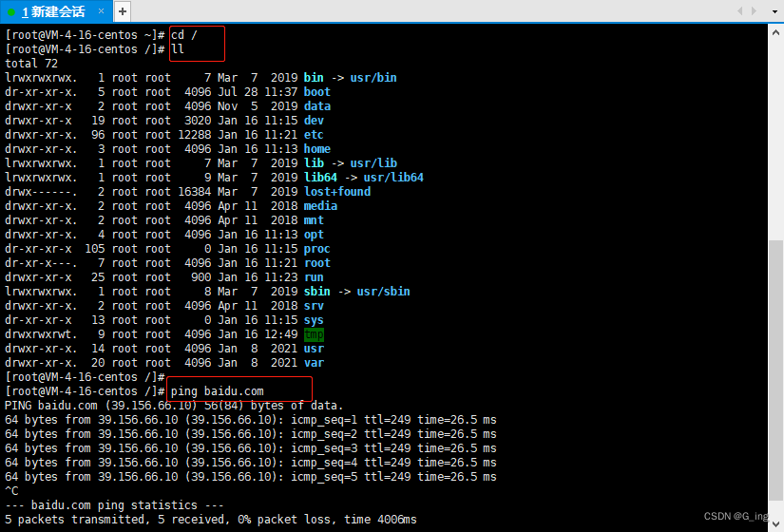Click the 'etc' directory name
The image size is (784, 532).
[314, 135]
